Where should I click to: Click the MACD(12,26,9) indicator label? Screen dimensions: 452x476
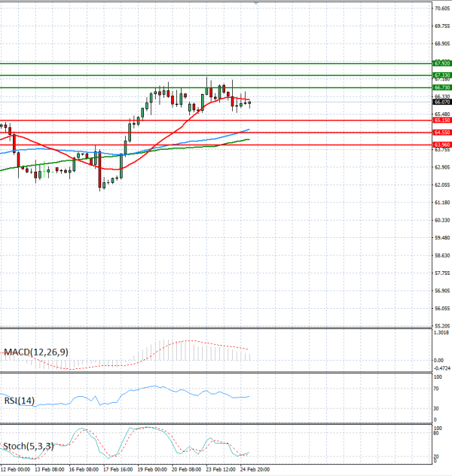(x=34, y=352)
